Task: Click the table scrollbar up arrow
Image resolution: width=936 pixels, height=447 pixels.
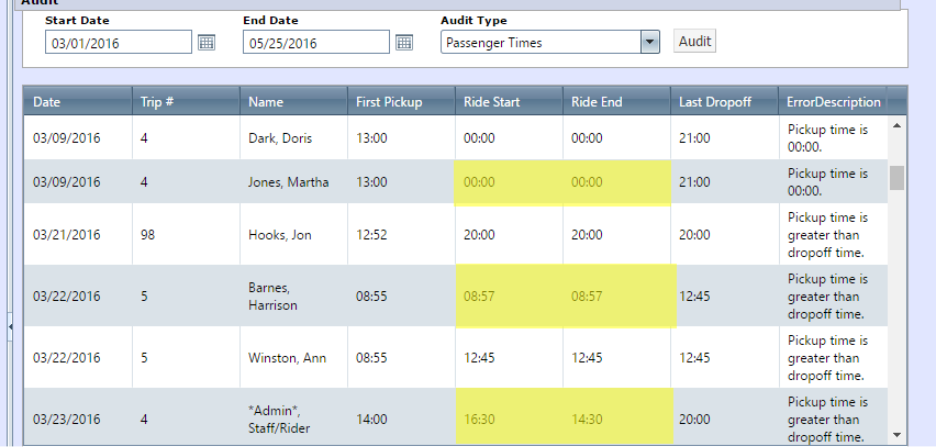Action: point(896,125)
